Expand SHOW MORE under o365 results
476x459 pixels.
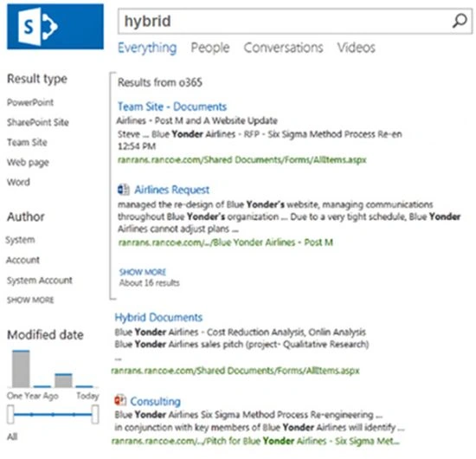[143, 272]
